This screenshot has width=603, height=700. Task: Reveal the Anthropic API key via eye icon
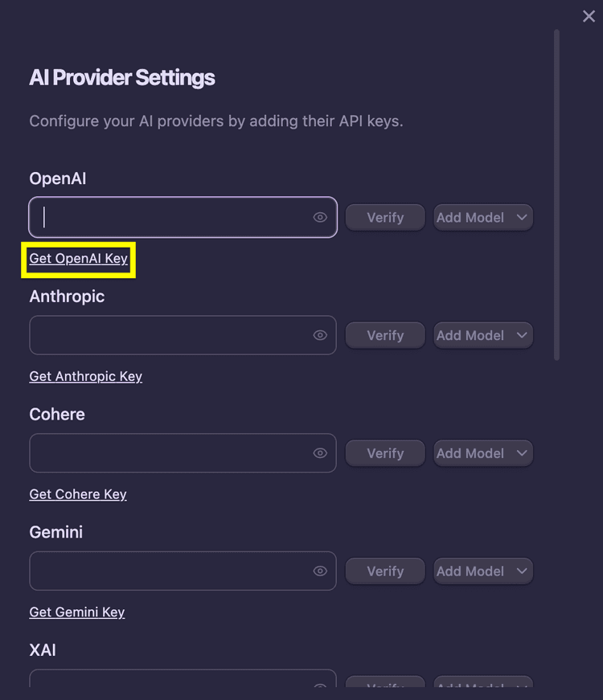(320, 335)
